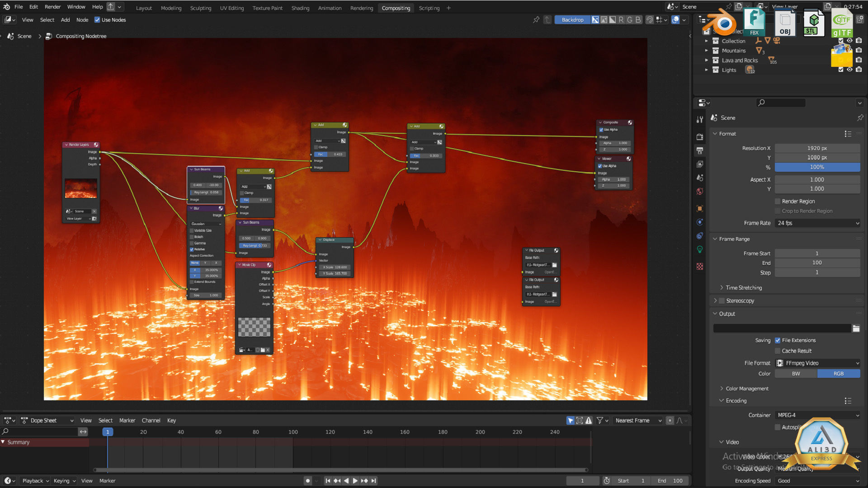
Task: Open the Tool settings properties tab
Action: point(700,119)
